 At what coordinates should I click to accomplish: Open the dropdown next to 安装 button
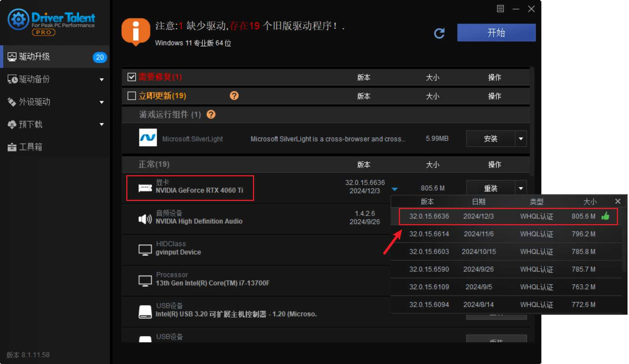521,139
